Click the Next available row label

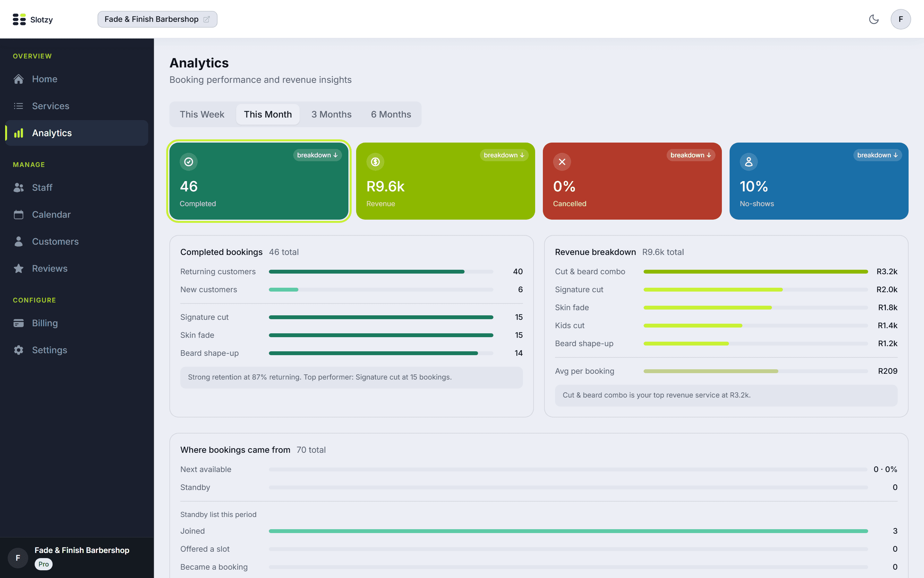(206, 469)
